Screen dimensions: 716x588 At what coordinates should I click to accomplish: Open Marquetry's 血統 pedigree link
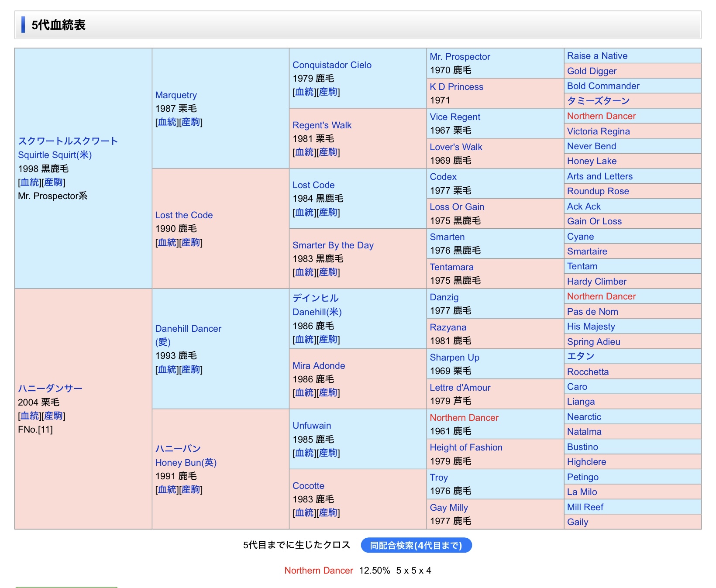tap(168, 122)
